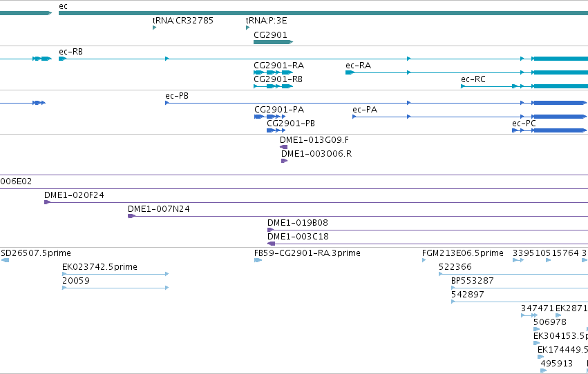The height and width of the screenshot is (374, 588).
Task: Select the DME1-003C18 start glyph
Action: pos(271,244)
